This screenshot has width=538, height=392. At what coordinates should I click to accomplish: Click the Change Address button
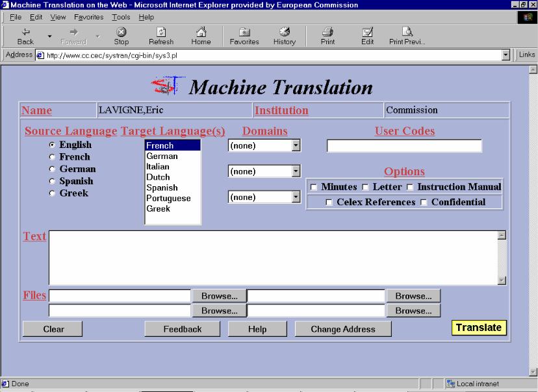point(343,329)
